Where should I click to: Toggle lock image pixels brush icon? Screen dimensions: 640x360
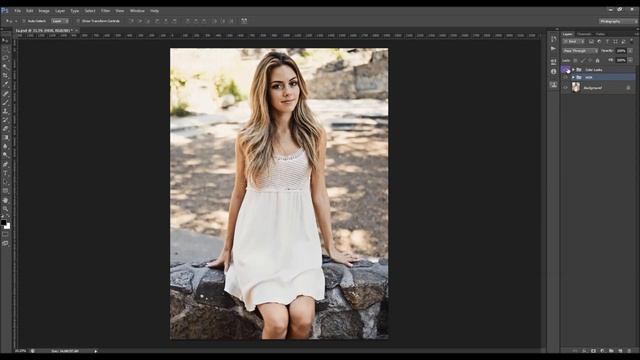pyautogui.click(x=583, y=60)
